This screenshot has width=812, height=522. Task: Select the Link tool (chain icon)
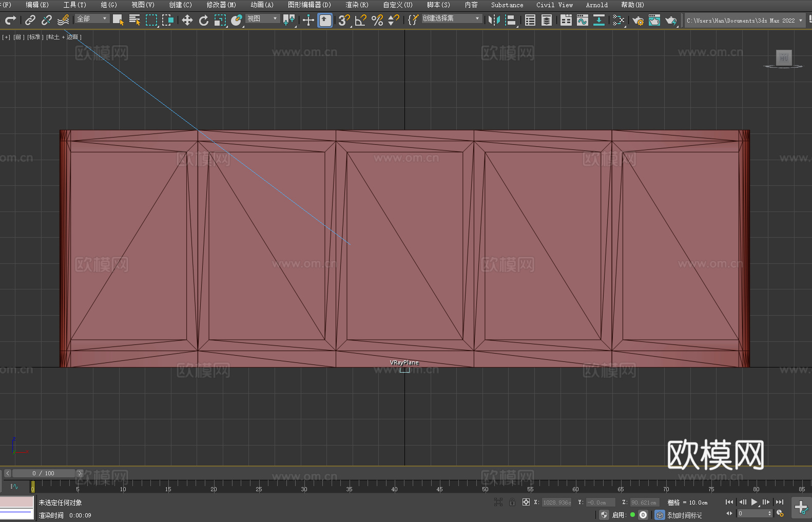click(30, 20)
